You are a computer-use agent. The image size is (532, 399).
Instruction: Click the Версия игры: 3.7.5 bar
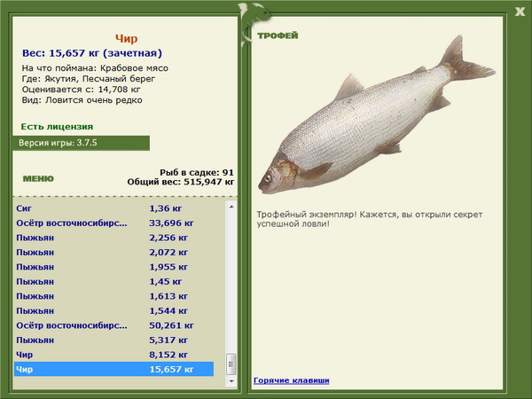[x=81, y=143]
